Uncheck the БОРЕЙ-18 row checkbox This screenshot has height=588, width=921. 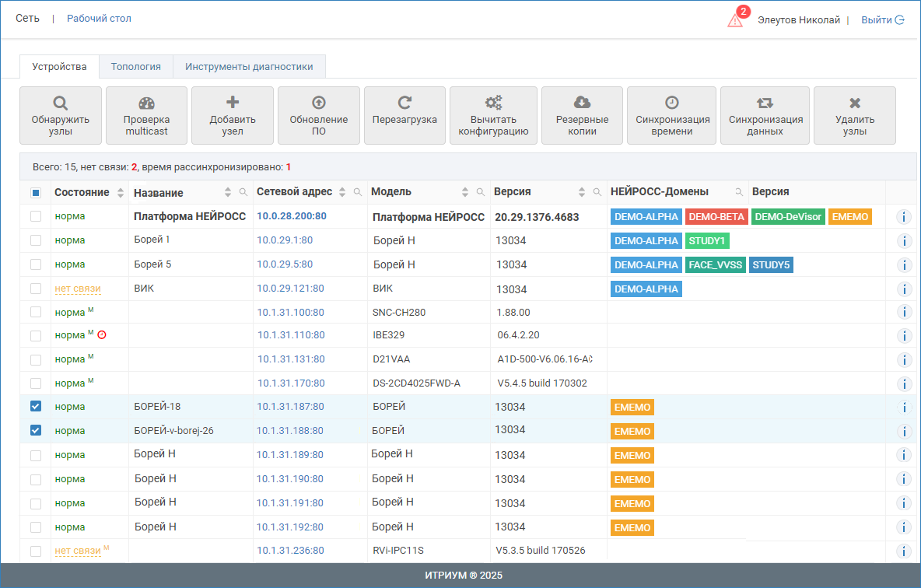tap(36, 407)
